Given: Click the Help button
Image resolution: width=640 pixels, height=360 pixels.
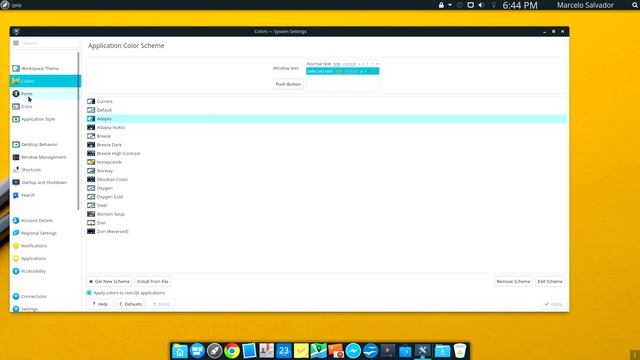Looking at the screenshot, I should 100,304.
